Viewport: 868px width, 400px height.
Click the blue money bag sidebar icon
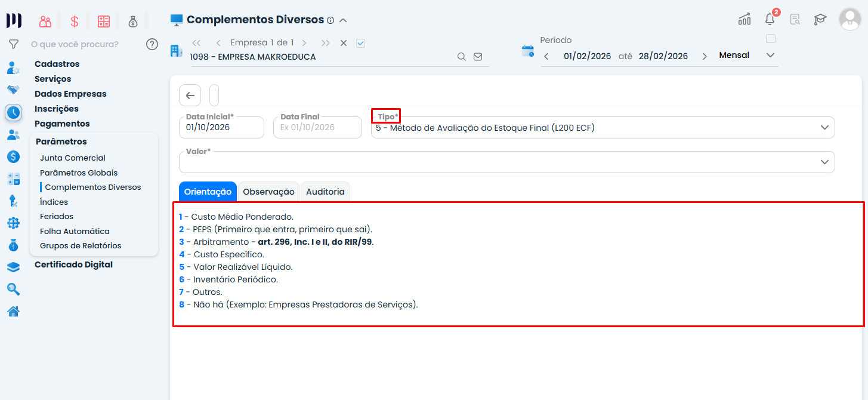click(x=13, y=245)
